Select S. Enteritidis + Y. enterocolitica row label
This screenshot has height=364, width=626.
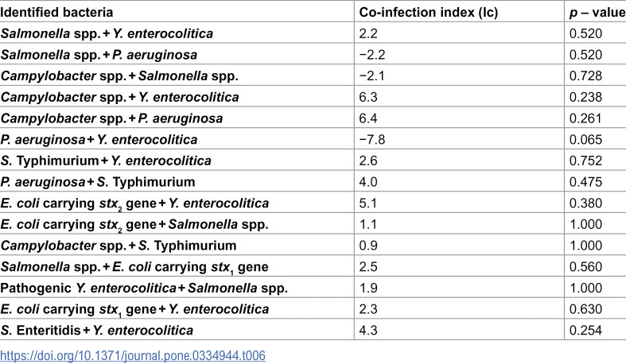[x=96, y=330]
